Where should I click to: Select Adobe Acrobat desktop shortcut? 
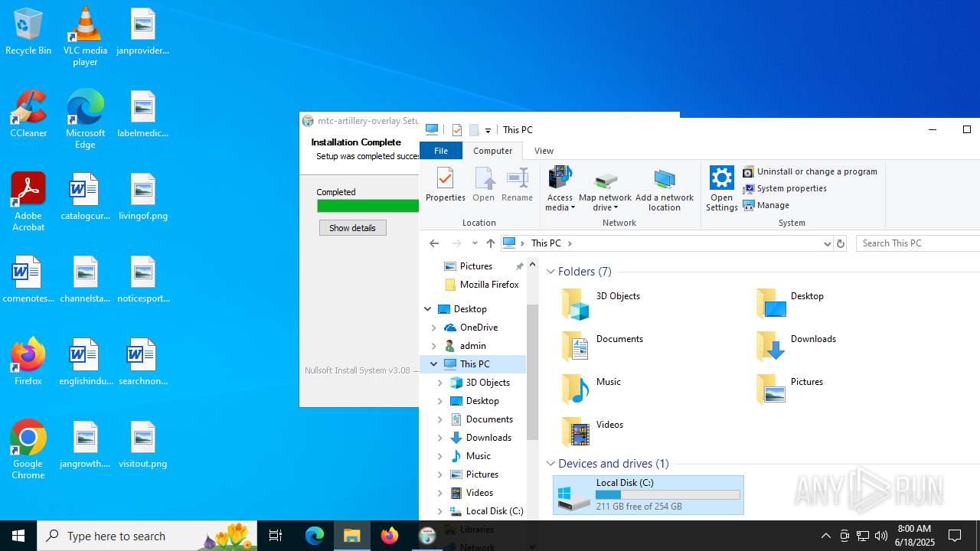pos(28,202)
